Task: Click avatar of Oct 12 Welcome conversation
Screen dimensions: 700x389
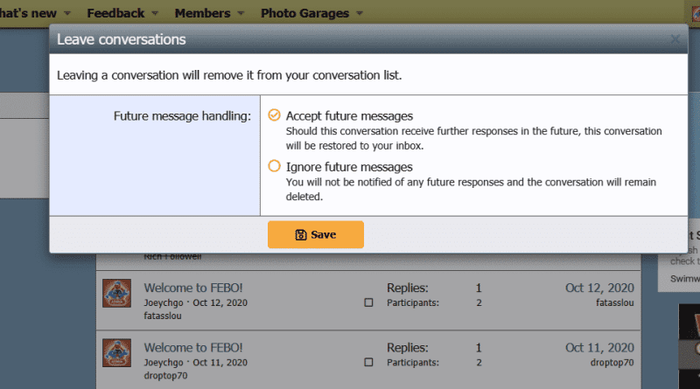Action: (x=117, y=293)
